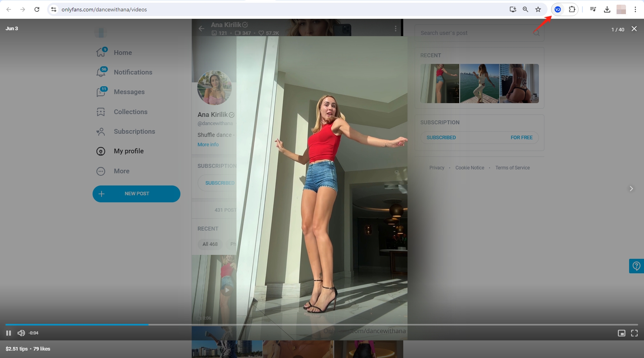Viewport: 644px width, 358px height.
Task: Open Notifications via the bell icon
Action: click(x=101, y=72)
